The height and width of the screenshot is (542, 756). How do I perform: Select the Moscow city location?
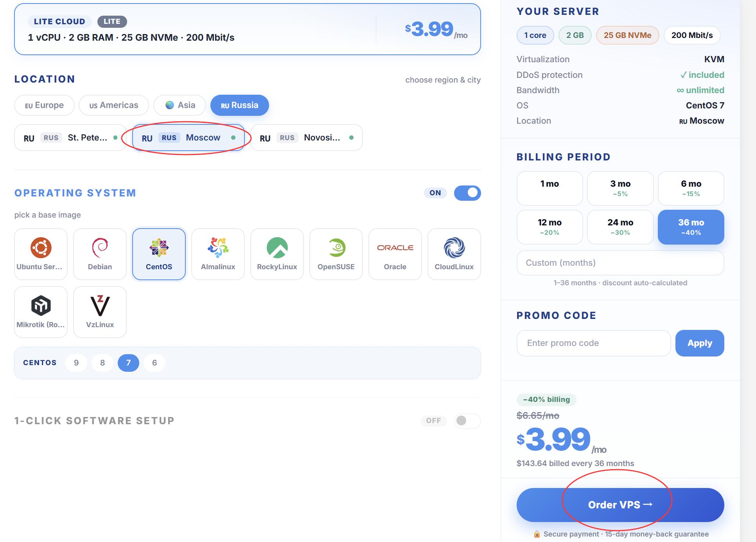[x=189, y=138]
